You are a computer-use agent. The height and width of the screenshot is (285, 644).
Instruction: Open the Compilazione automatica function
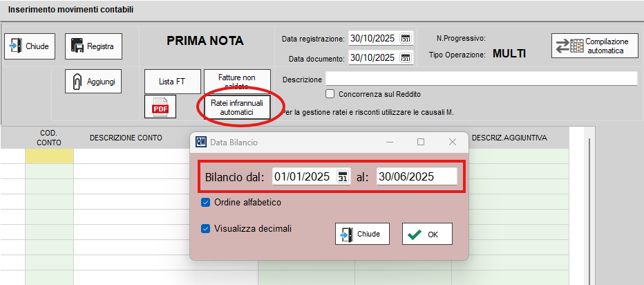(x=594, y=46)
